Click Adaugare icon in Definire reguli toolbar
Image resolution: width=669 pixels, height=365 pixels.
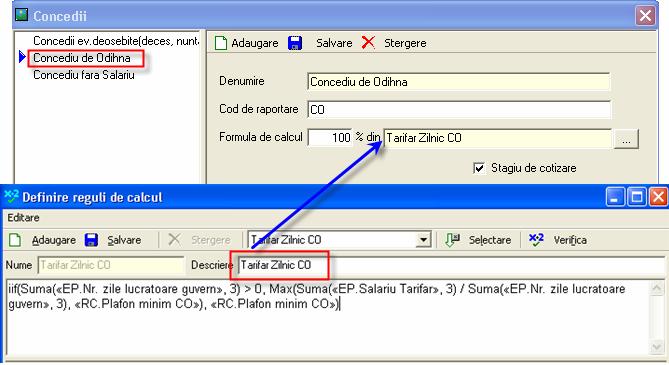pos(15,240)
